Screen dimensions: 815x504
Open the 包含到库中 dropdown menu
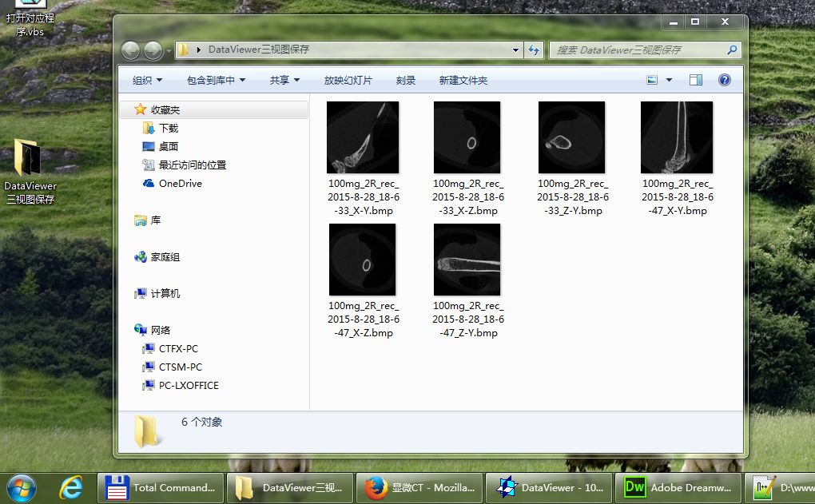click(217, 80)
